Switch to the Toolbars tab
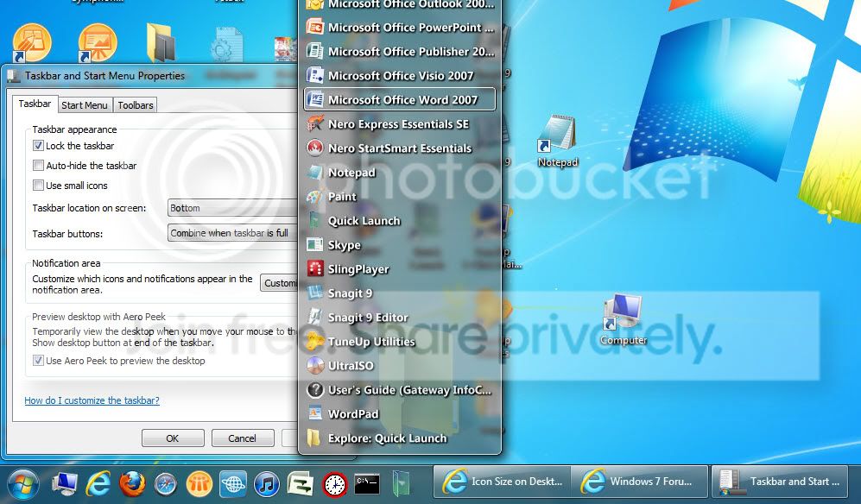861x504 pixels. [135, 105]
